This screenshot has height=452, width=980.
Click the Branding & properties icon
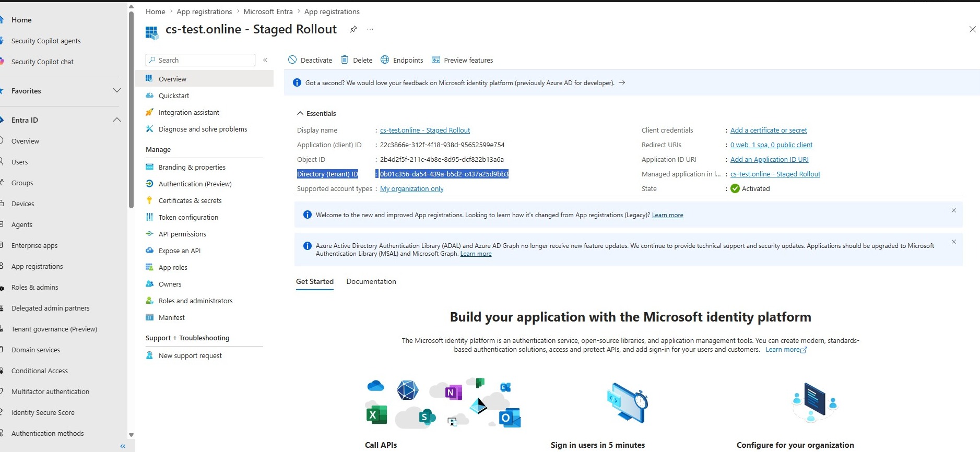pyautogui.click(x=149, y=167)
